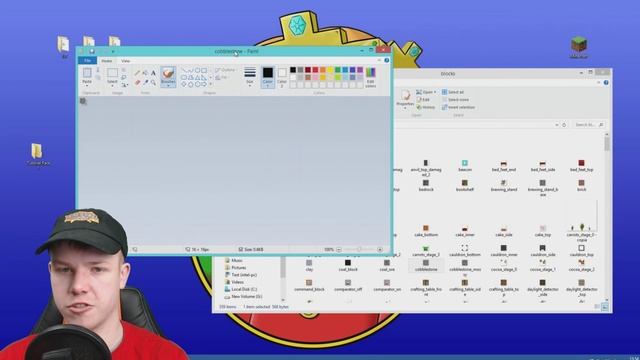Open the Size dropdown in Paint

250,86
